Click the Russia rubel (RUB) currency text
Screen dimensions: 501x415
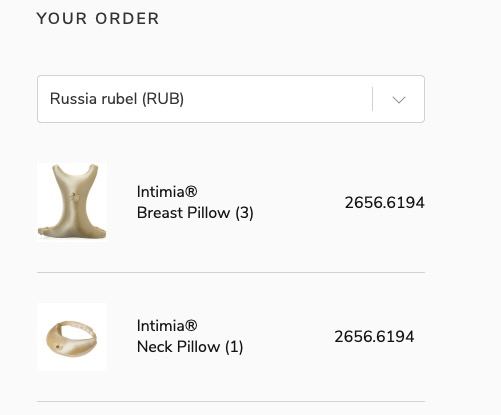(117, 99)
